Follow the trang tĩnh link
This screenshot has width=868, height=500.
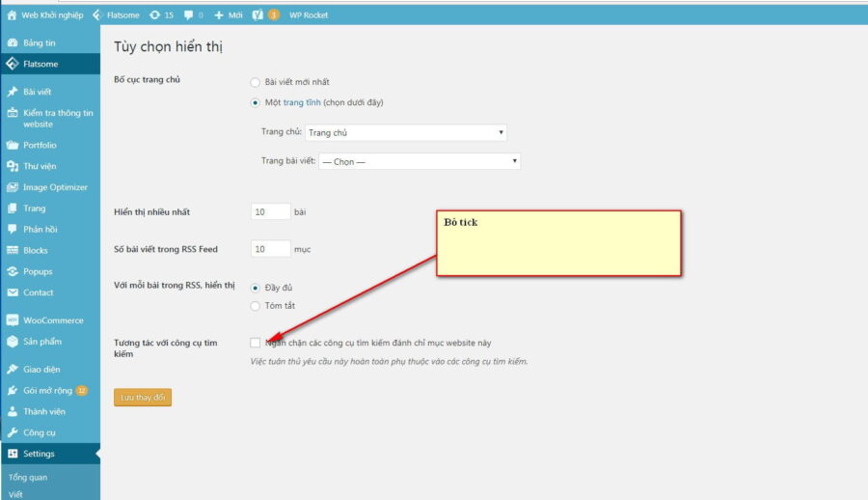point(302,102)
